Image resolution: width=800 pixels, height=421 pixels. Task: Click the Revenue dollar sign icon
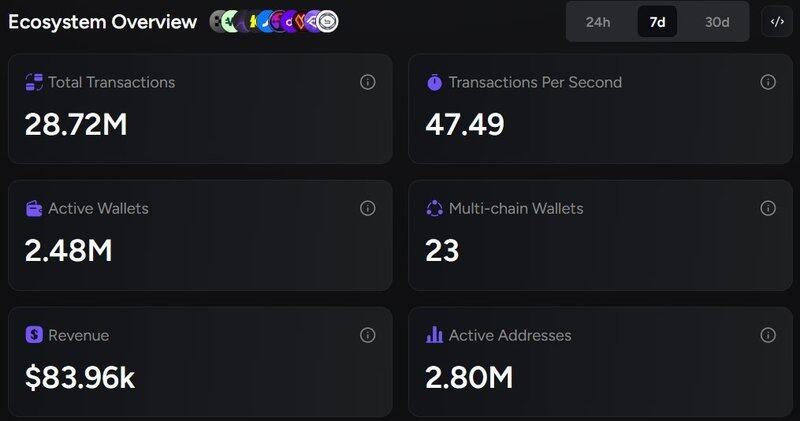(x=34, y=335)
